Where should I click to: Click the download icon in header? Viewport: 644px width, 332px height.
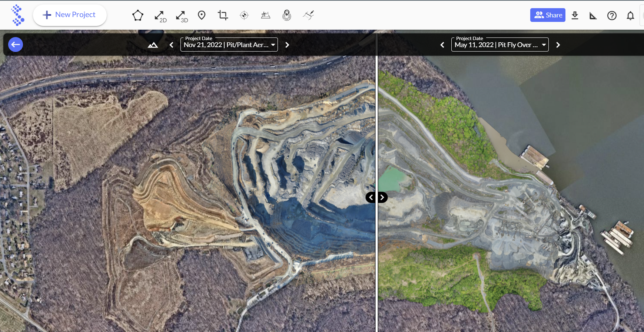tap(575, 15)
